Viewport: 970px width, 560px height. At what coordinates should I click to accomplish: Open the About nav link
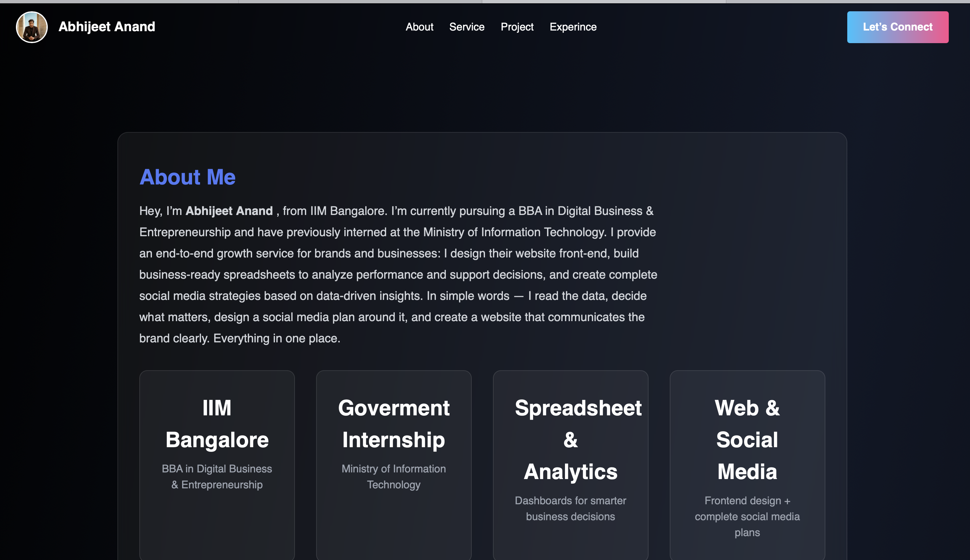pyautogui.click(x=419, y=27)
